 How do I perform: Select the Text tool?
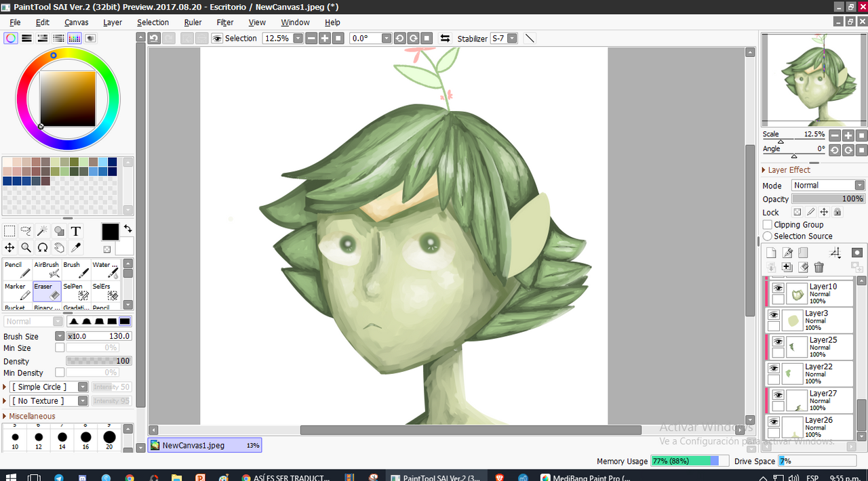point(76,231)
